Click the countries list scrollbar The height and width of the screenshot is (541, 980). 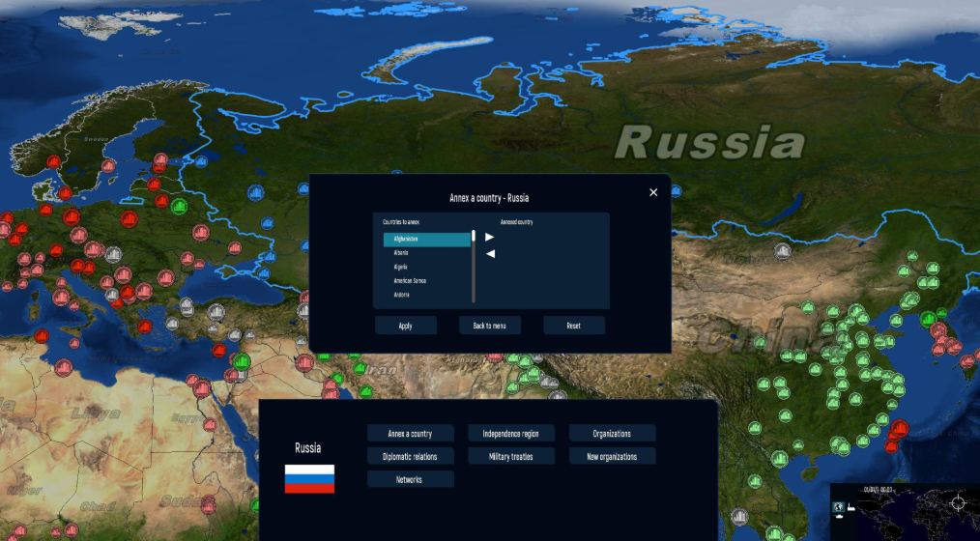point(474,266)
